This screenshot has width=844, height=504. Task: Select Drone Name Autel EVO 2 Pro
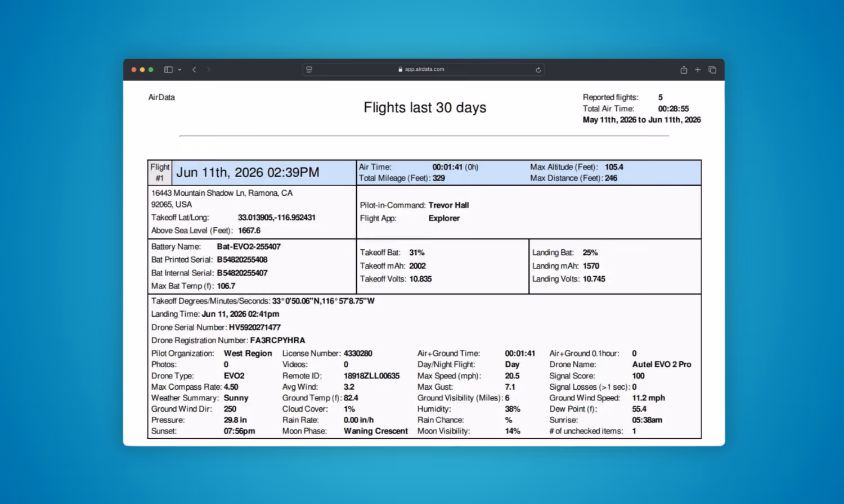pyautogui.click(x=662, y=364)
